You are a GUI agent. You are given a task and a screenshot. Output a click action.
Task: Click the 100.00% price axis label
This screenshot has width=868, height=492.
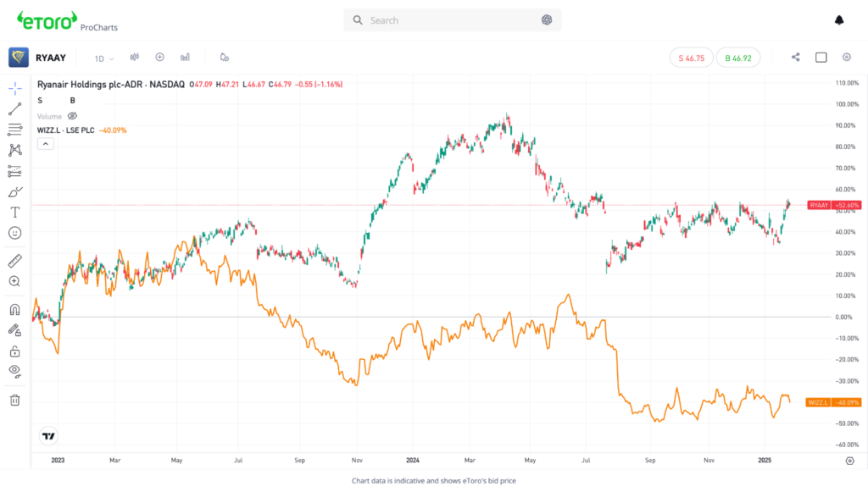(x=847, y=104)
